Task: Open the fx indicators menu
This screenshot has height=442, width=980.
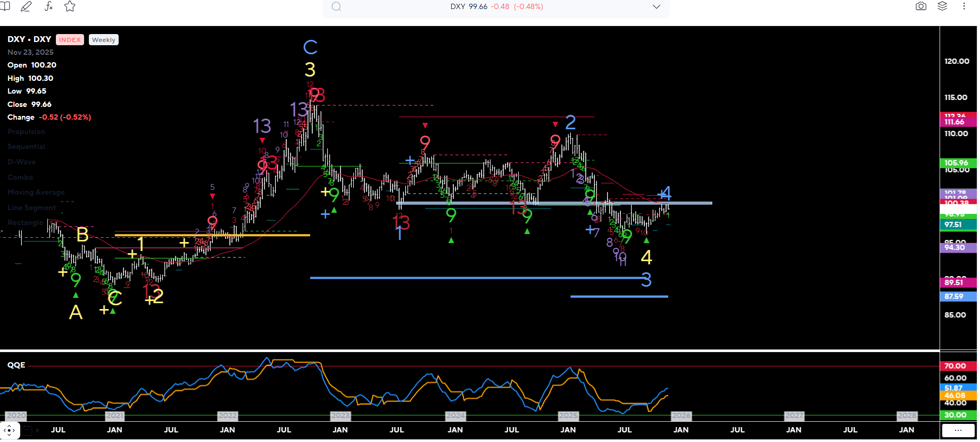Action: 48,6
